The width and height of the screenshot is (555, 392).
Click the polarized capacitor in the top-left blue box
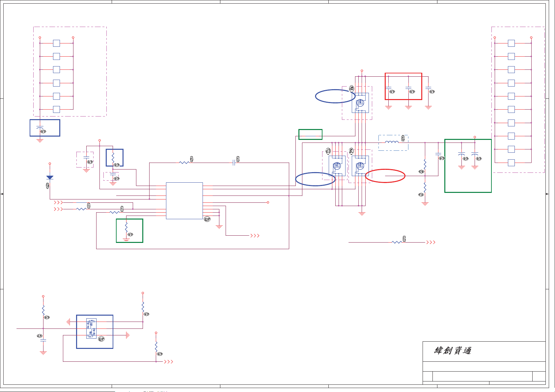pyautogui.click(x=40, y=128)
